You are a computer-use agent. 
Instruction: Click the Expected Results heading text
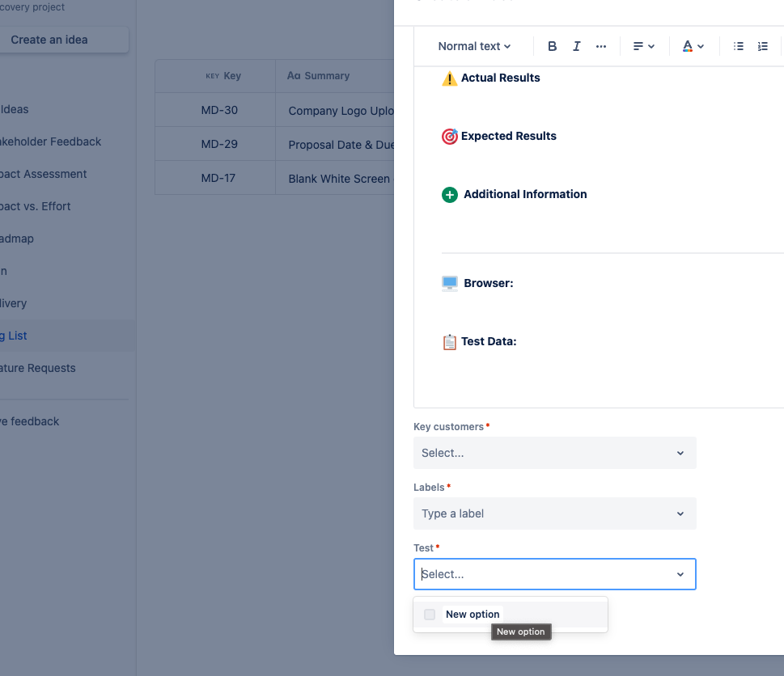[x=508, y=136]
